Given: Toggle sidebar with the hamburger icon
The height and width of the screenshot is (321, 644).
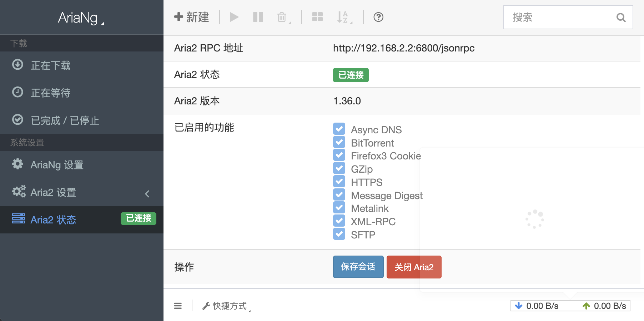Looking at the screenshot, I should click(x=178, y=306).
